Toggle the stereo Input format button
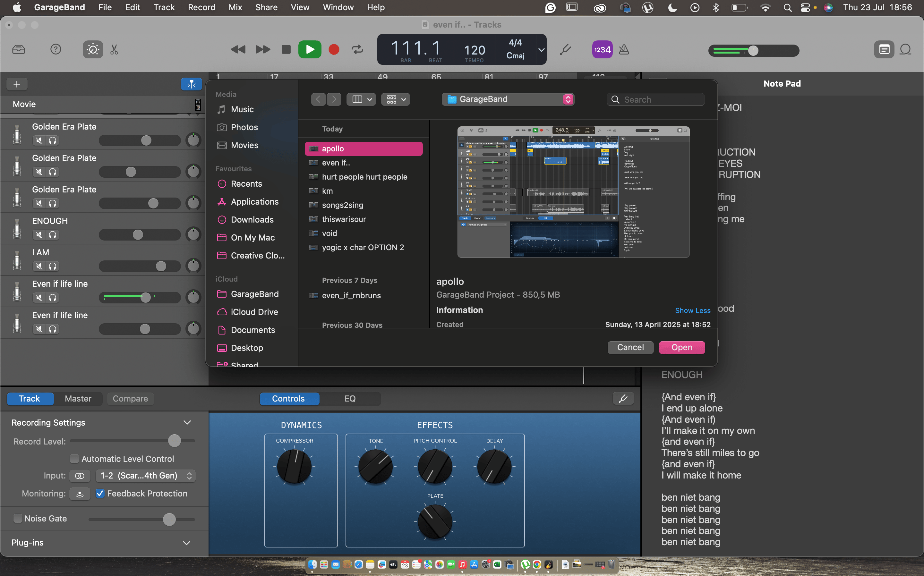 (80, 476)
